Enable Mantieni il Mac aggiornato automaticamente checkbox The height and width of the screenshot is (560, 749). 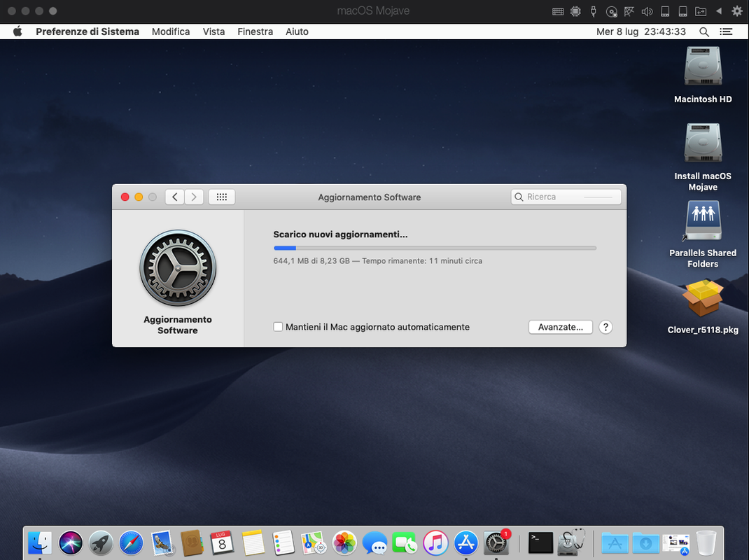(x=278, y=327)
